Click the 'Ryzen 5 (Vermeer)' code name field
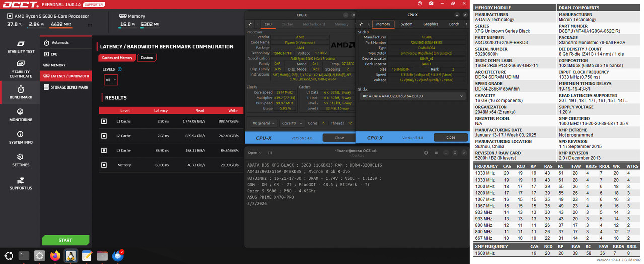 tap(299, 42)
